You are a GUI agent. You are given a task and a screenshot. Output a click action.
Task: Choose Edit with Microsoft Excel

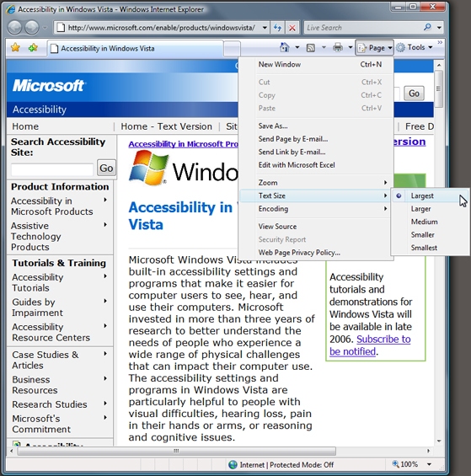316,165
